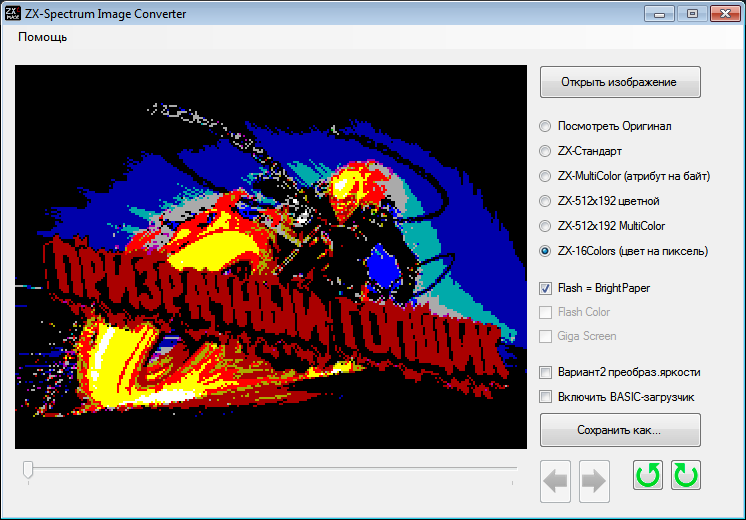The height and width of the screenshot is (520, 746).
Task: Minimize the Image Converter window
Action: tap(659, 13)
